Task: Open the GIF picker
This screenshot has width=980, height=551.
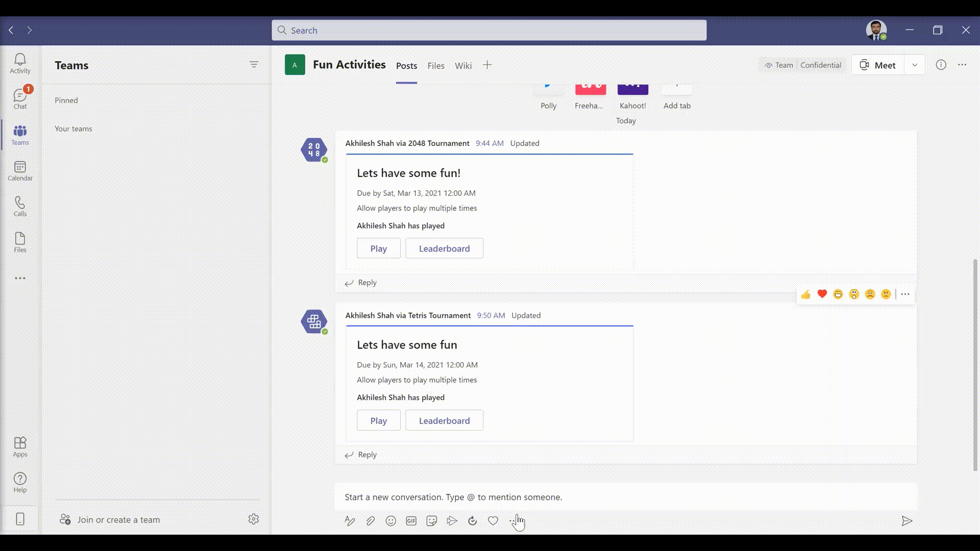Action: click(x=411, y=520)
